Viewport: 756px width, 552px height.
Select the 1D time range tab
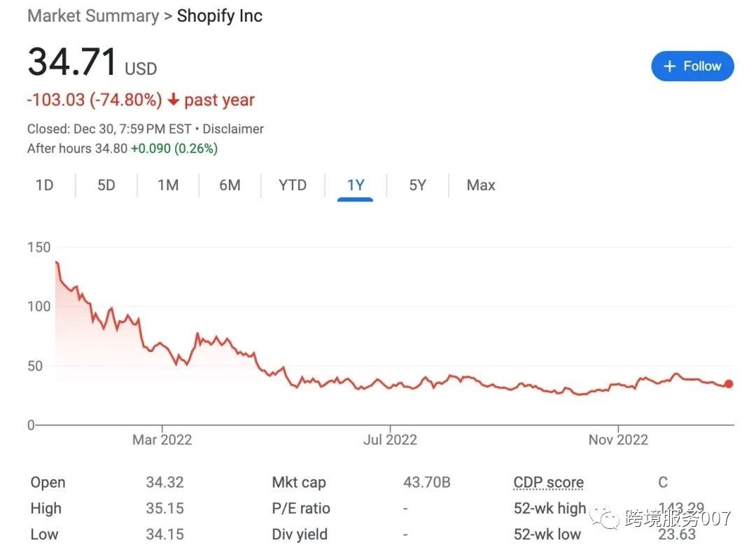(44, 185)
